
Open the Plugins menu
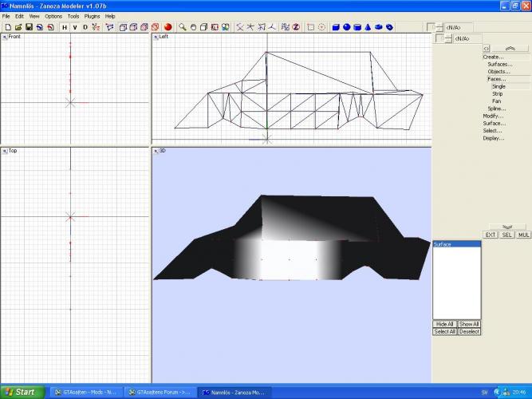pos(93,16)
